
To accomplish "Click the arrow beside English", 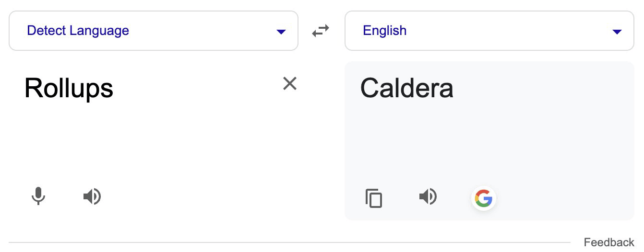I will [x=617, y=32].
